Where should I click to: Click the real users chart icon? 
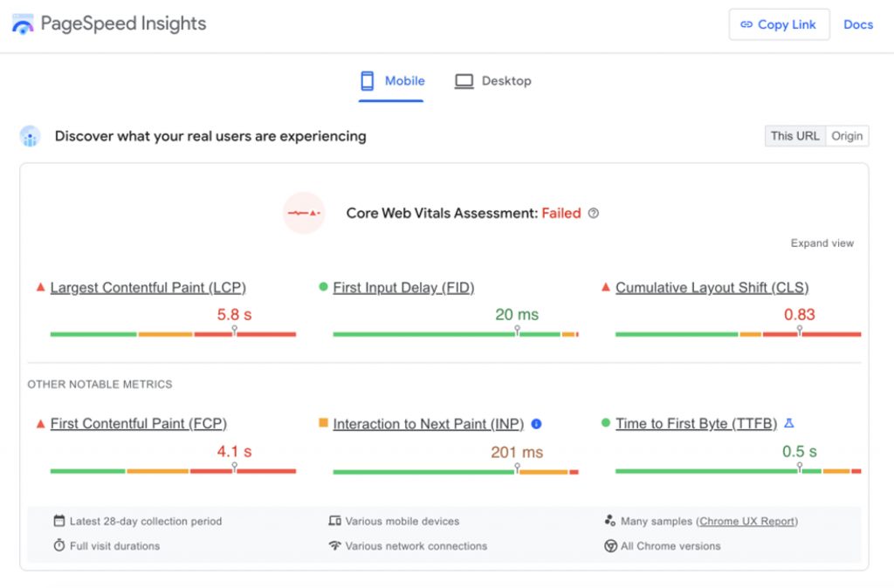30,136
